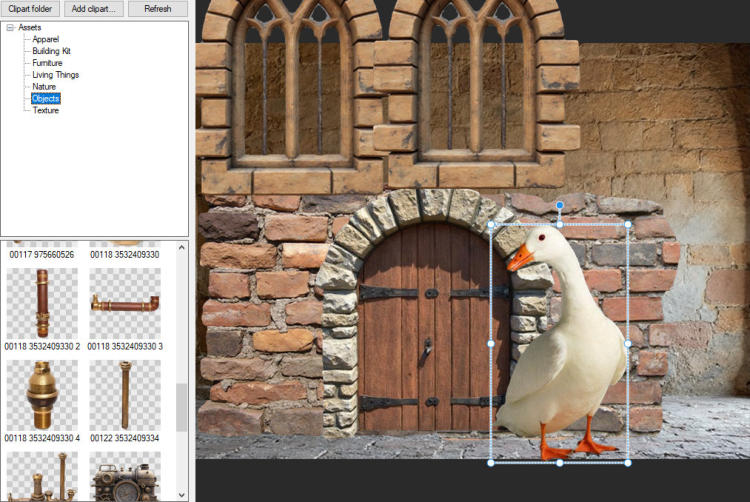Click the clipart list scroll up arrow

pos(181,247)
